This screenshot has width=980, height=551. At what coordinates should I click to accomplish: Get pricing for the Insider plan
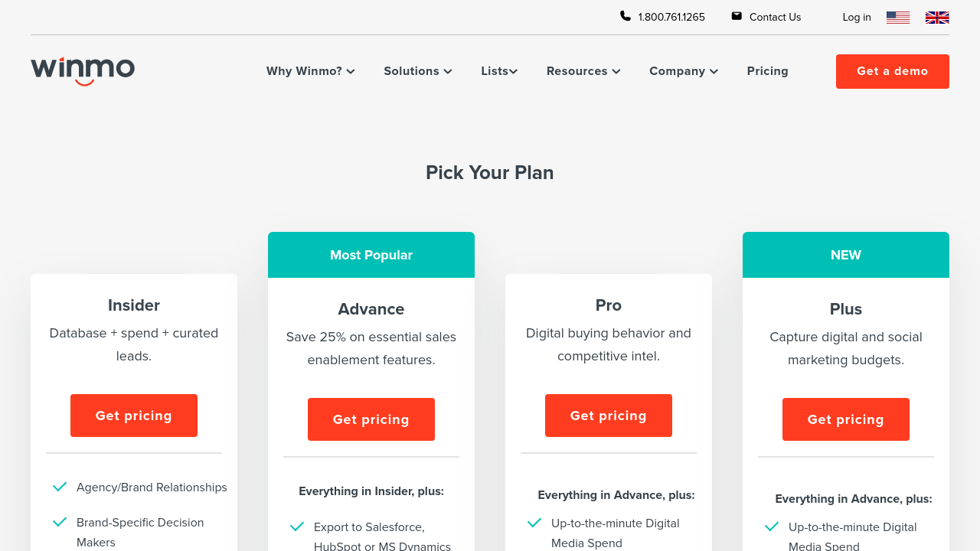click(x=134, y=416)
